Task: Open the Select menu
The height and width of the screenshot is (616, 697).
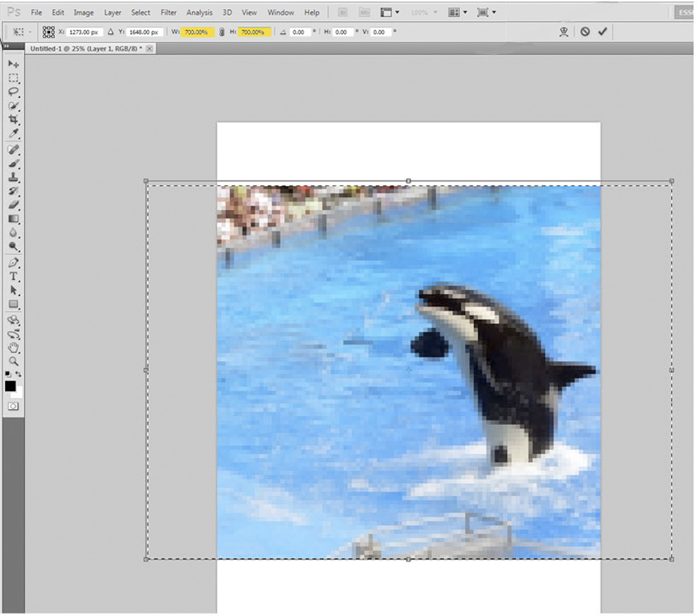Action: coord(141,13)
